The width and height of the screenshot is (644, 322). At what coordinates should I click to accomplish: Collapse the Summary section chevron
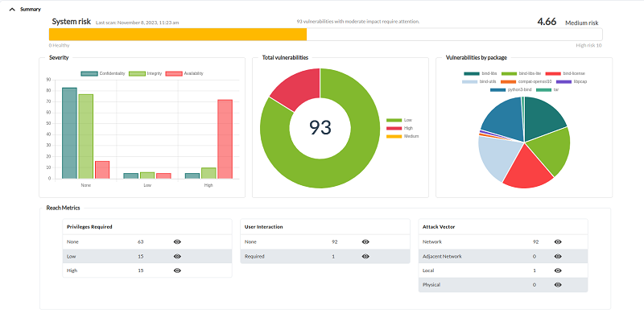[x=12, y=9]
